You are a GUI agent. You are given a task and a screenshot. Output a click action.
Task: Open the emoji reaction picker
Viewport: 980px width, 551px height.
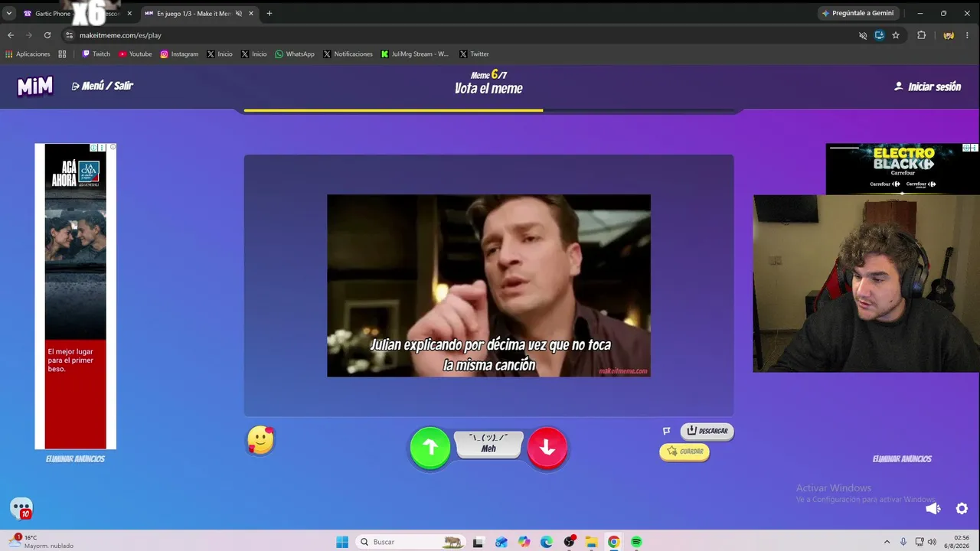click(261, 440)
